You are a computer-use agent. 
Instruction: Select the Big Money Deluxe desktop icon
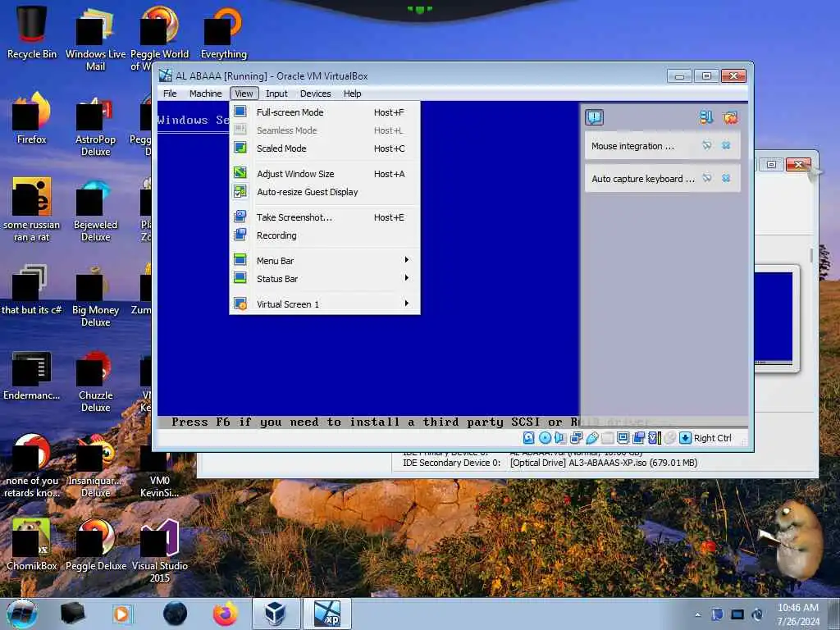[95, 295]
